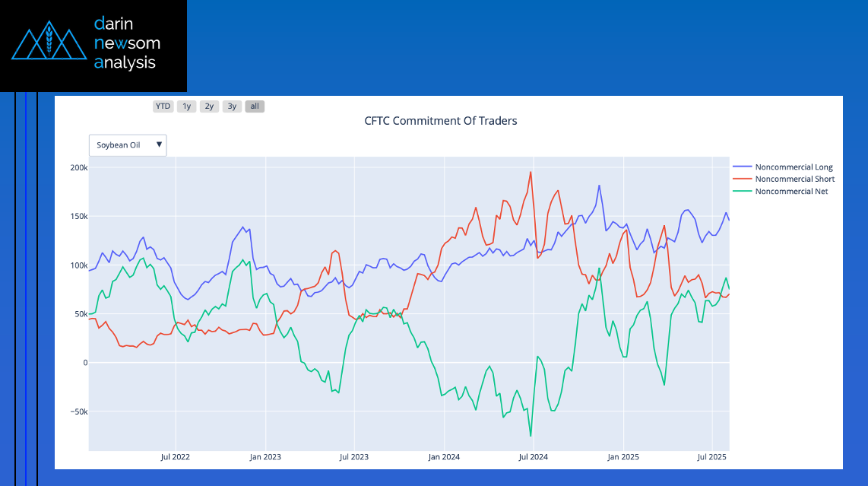The height and width of the screenshot is (486, 868).
Task: Click the "darin newsom analysis" logo text
Action: tap(126, 43)
